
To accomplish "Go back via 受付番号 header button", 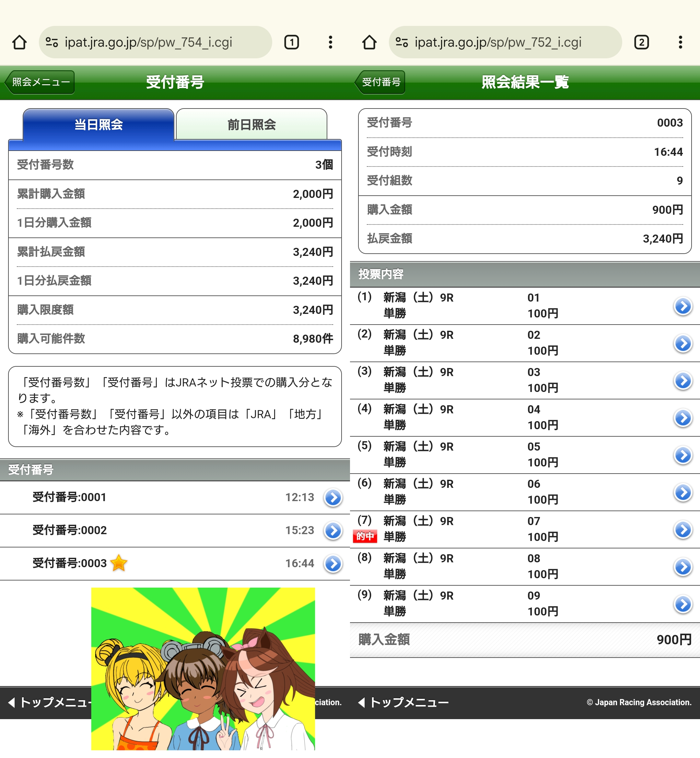I will tap(380, 82).
